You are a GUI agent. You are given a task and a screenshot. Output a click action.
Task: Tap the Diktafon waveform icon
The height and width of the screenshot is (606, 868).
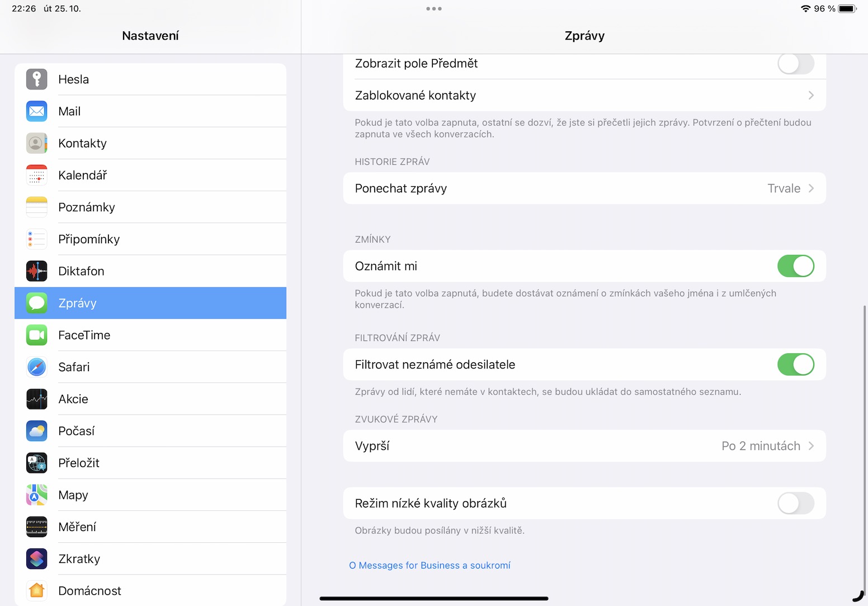point(36,271)
